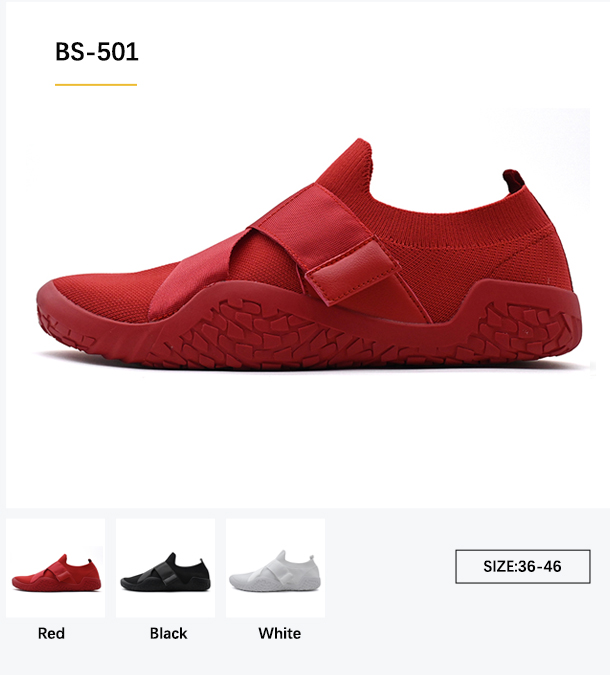610x675 pixels.
Task: Select the white shoe thumbnail
Action: click(x=276, y=568)
